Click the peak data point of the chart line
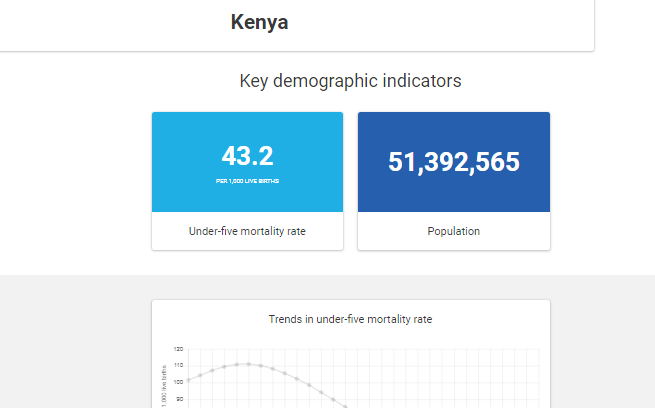The height and width of the screenshot is (408, 655). coord(248,364)
